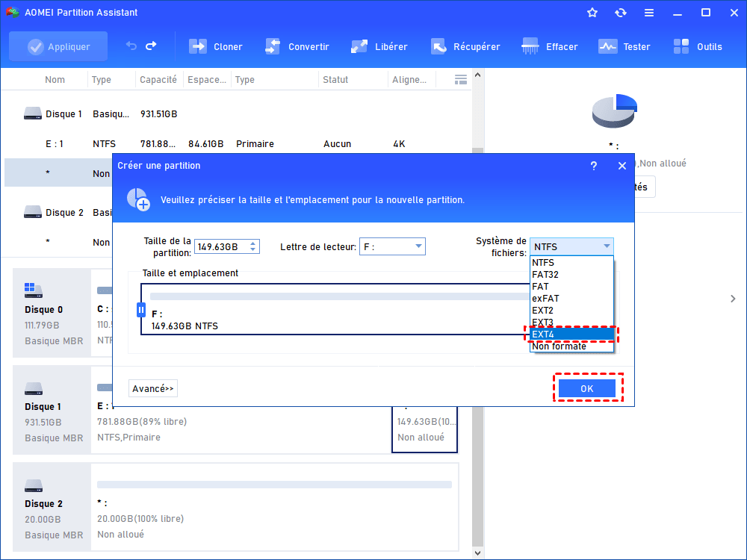747x560 pixels.
Task: Select the 149.63GB Non alloué block
Action: 424,429
